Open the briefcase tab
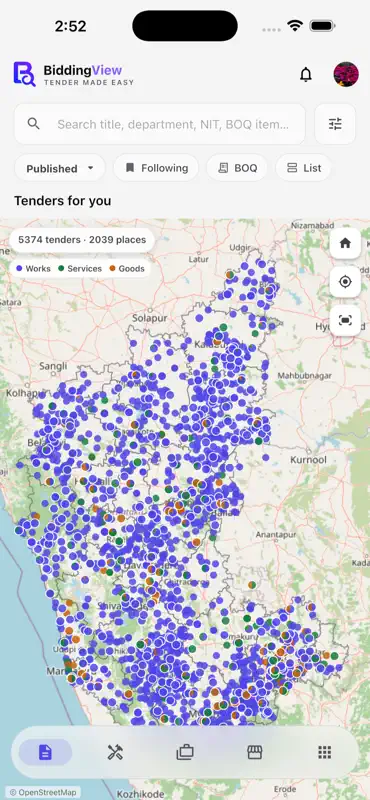This screenshot has width=370, height=800. click(185, 752)
